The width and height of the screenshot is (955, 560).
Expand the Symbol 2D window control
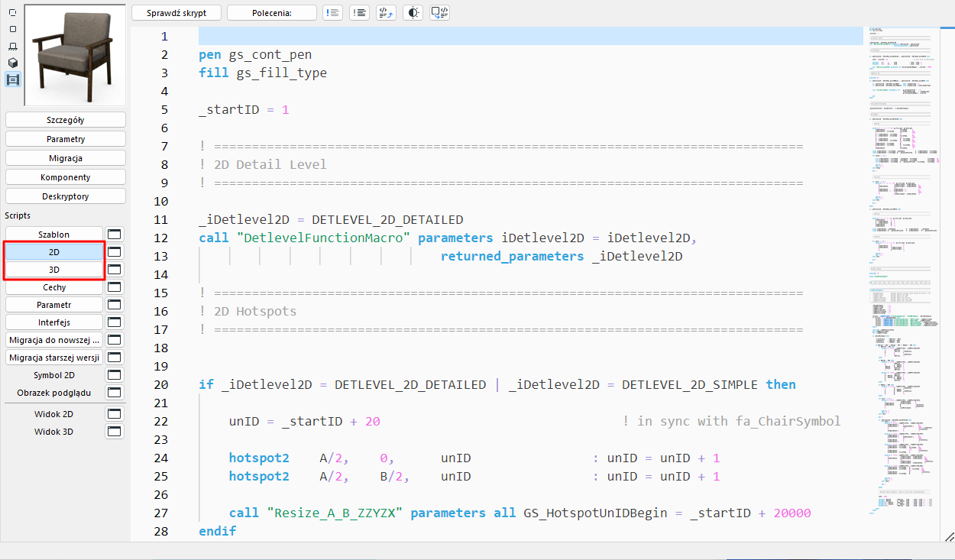coord(114,374)
